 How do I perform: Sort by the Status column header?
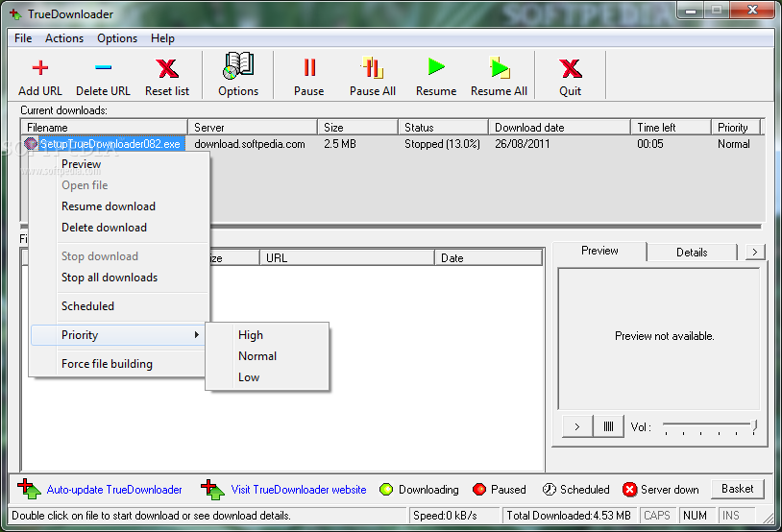443,127
